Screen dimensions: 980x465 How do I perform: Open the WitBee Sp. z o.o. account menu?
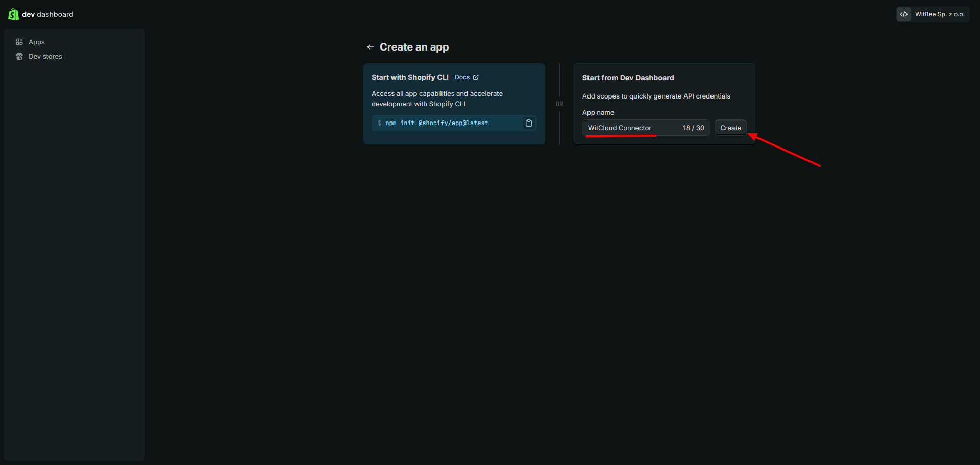point(933,14)
